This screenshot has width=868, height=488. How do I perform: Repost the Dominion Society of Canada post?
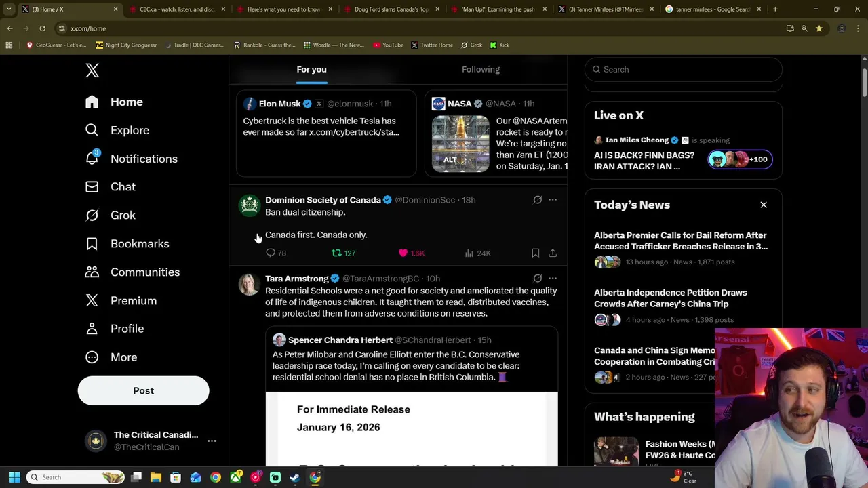point(343,253)
